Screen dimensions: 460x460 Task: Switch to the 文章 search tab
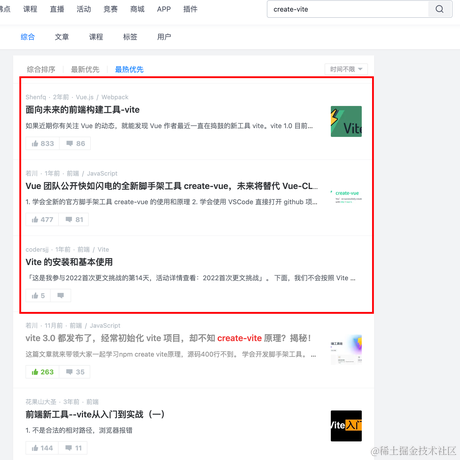62,37
